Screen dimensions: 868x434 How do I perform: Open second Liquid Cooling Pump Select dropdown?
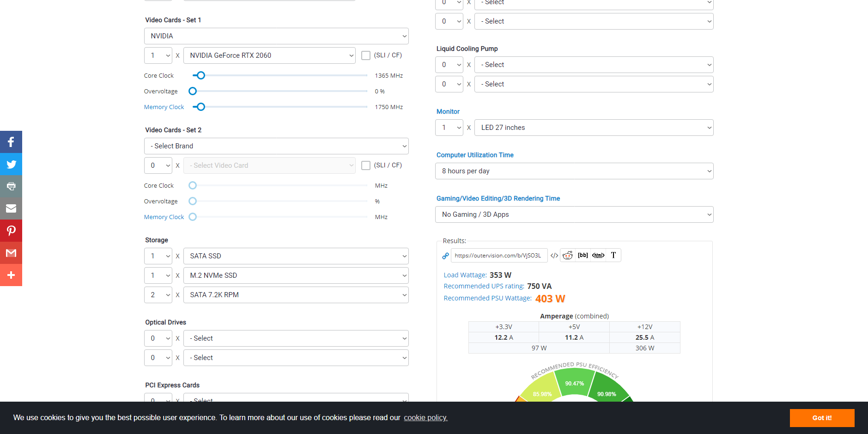(x=594, y=84)
